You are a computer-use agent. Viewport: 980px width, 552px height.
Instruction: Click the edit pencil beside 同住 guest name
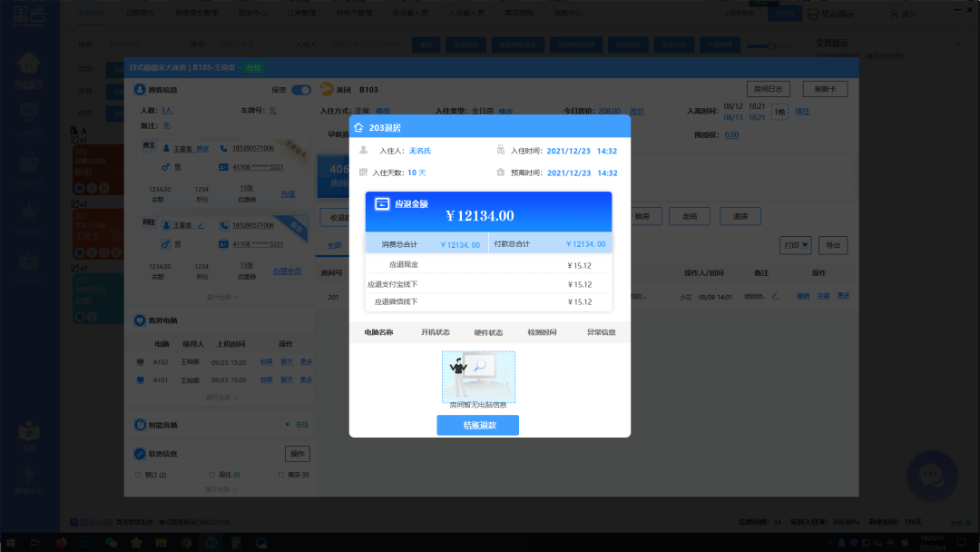201,226
